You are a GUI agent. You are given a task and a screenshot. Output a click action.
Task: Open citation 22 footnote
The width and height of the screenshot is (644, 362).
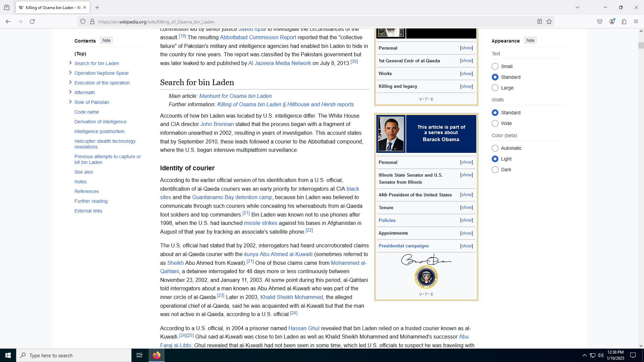309,230
